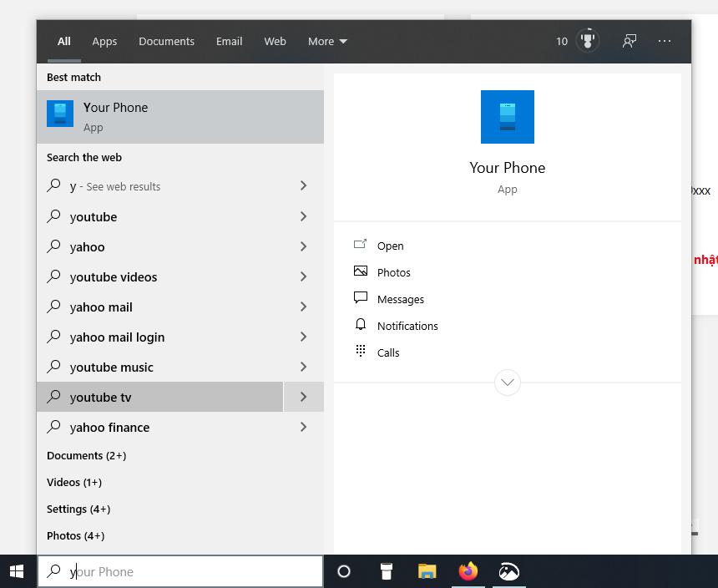718x588 pixels.
Task: Expand the arrow next to 'yahoo'
Action: pos(303,246)
